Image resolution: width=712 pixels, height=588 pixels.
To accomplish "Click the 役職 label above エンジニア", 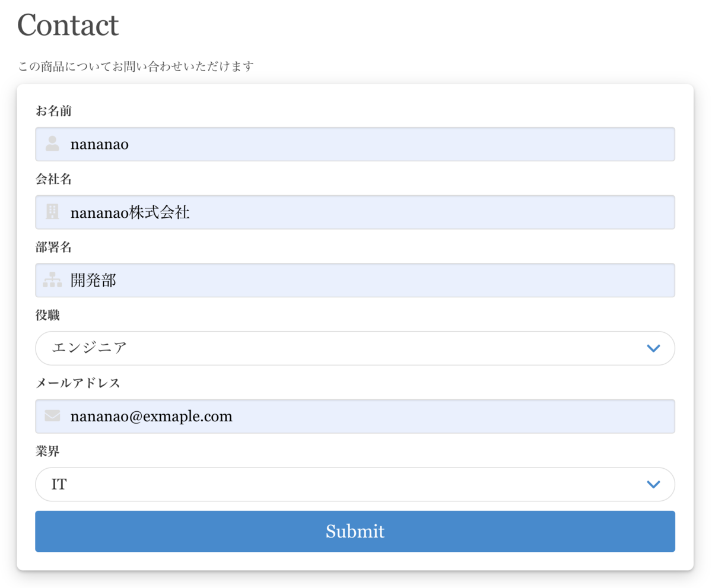I will point(44,315).
